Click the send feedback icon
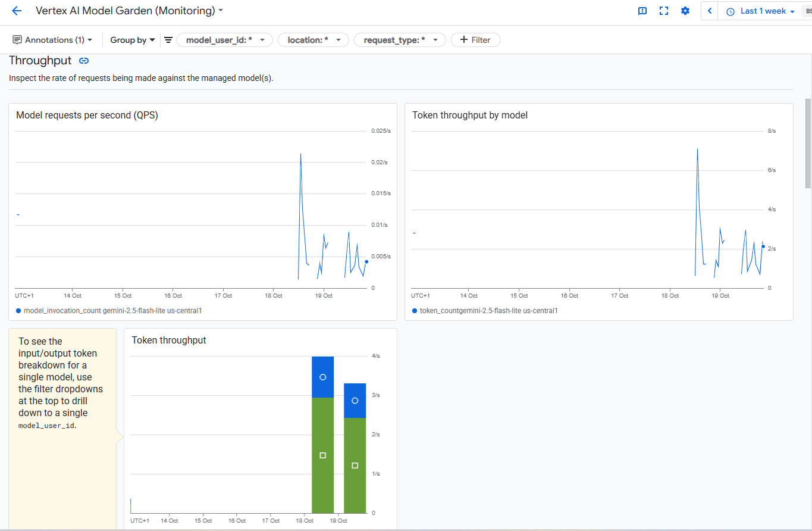This screenshot has height=531, width=812. pos(642,11)
